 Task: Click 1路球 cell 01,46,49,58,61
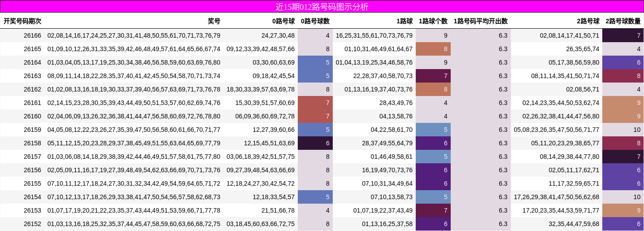click(392, 157)
